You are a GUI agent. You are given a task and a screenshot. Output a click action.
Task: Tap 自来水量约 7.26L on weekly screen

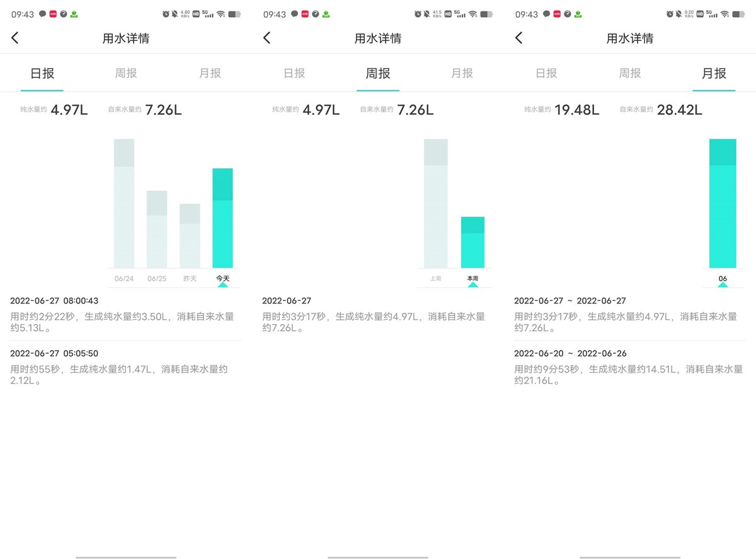(x=397, y=110)
